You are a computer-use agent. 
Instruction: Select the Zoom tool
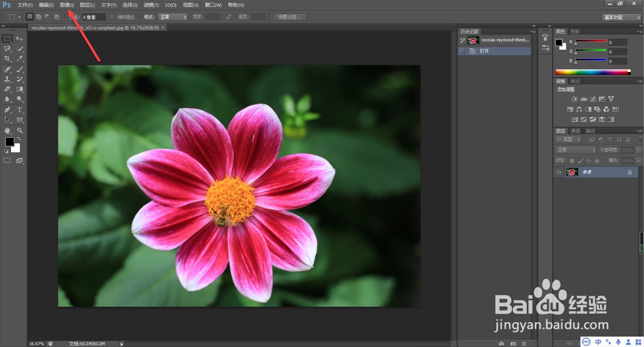(19, 130)
